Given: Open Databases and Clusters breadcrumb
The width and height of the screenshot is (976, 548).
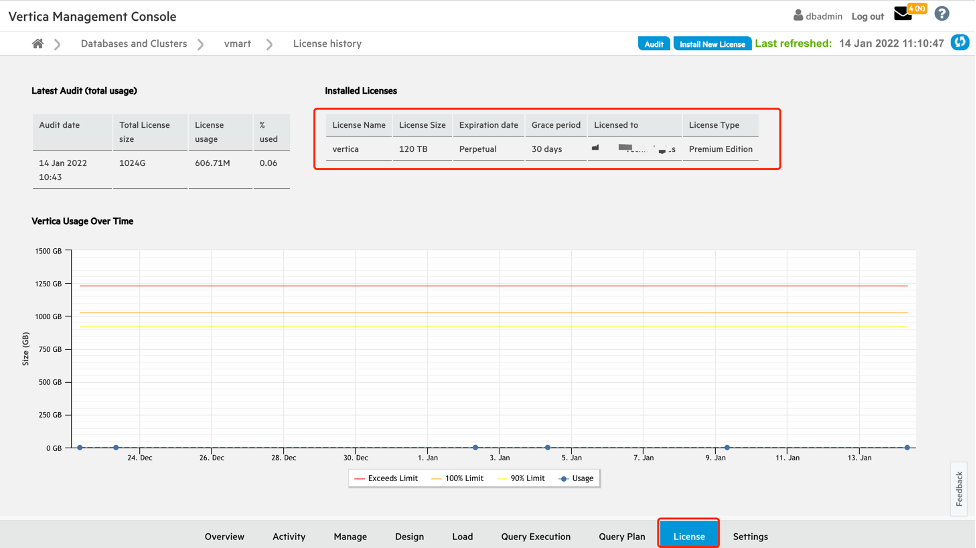Looking at the screenshot, I should 134,44.
